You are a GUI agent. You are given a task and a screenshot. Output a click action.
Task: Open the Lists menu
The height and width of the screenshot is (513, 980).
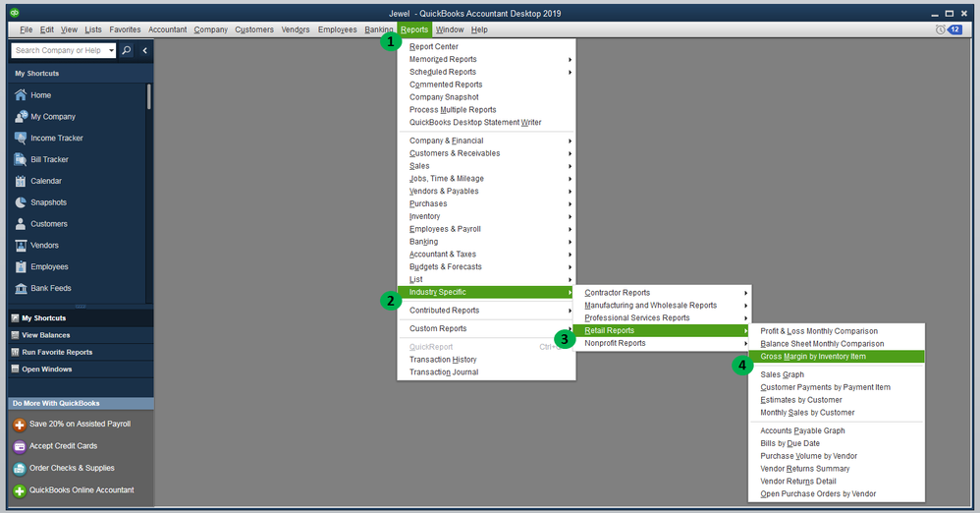[x=93, y=29]
